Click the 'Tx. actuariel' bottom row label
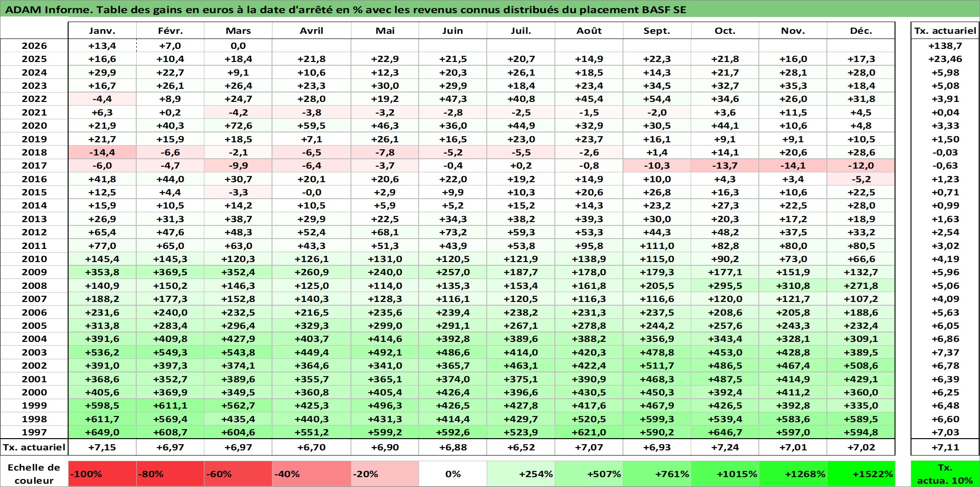The image size is (980, 487). point(34,447)
